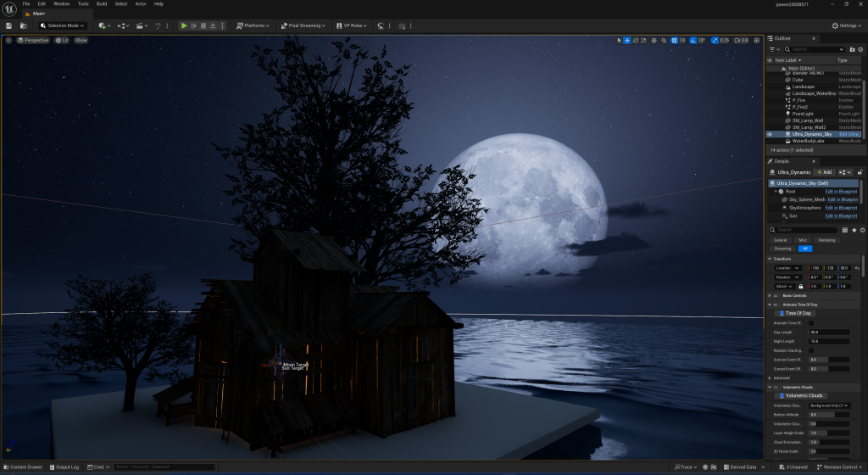The image size is (868, 475).
Task: Click the camera speed icon in viewport
Action: point(737,40)
